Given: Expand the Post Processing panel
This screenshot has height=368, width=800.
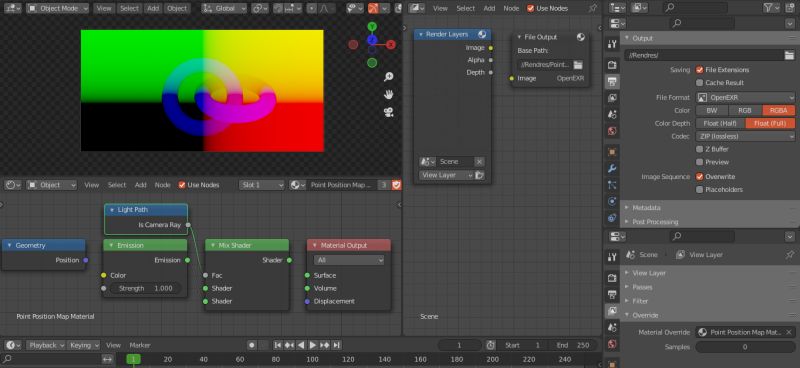Looking at the screenshot, I should click(655, 222).
